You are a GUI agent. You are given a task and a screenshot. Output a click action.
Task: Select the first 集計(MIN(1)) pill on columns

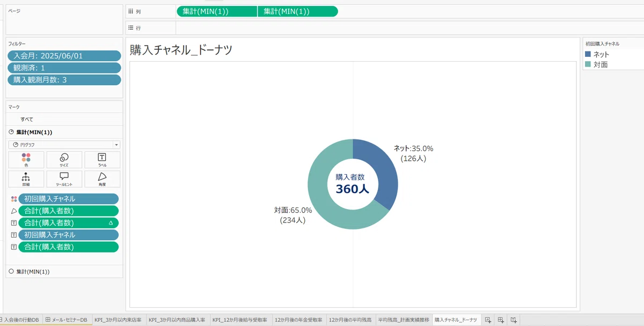[x=217, y=11]
